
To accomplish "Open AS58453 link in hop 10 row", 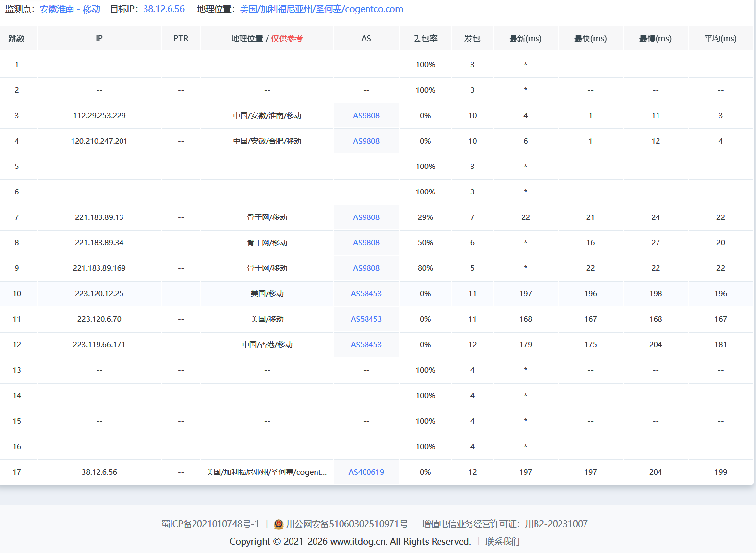I will pos(366,294).
